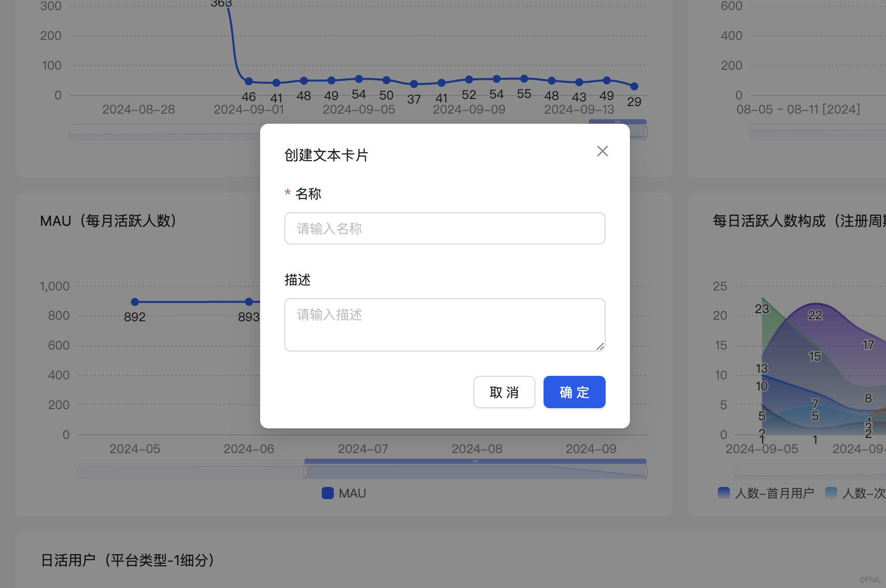This screenshot has height=588, width=886.
Task: Click the 名称 input field
Action: (x=445, y=228)
